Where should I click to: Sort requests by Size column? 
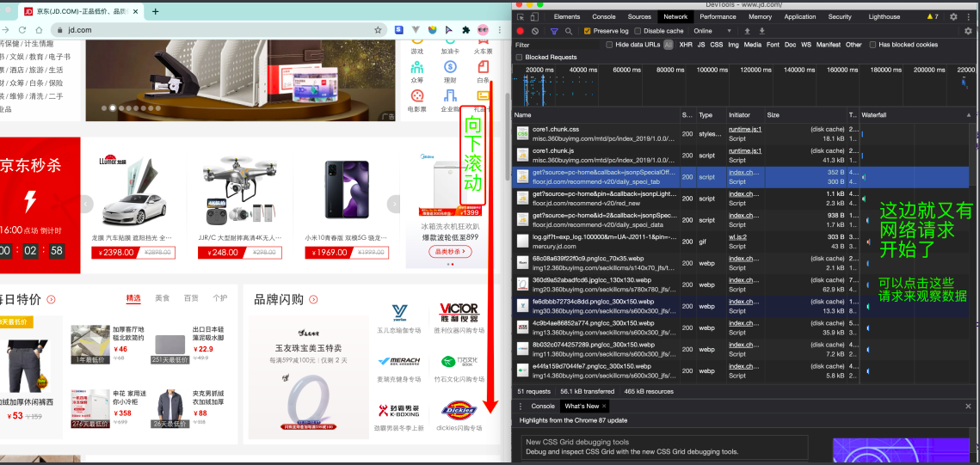pyautogui.click(x=806, y=115)
